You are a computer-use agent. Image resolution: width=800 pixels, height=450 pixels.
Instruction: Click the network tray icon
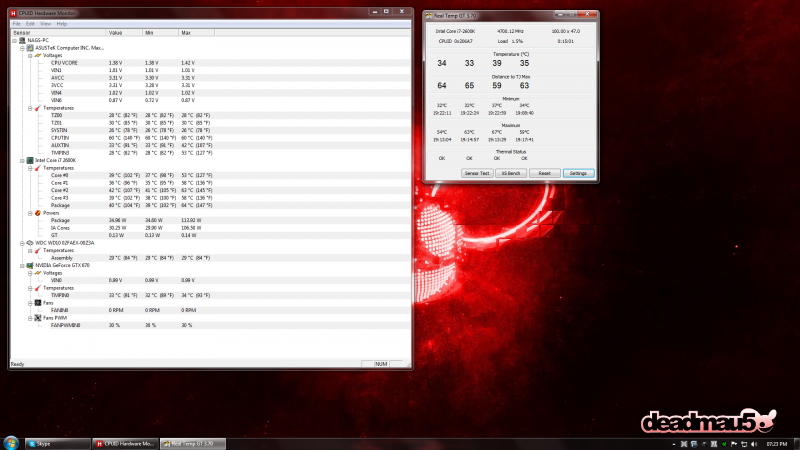pos(744,444)
